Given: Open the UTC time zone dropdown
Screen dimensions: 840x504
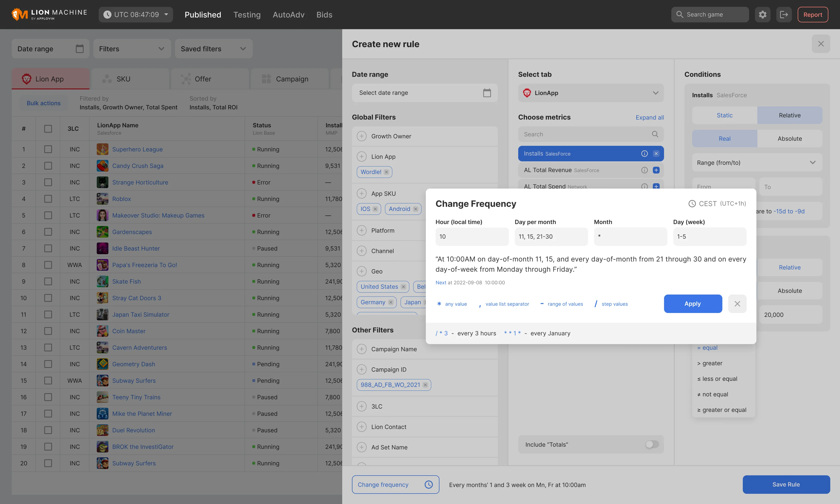Looking at the screenshot, I should pos(136,15).
